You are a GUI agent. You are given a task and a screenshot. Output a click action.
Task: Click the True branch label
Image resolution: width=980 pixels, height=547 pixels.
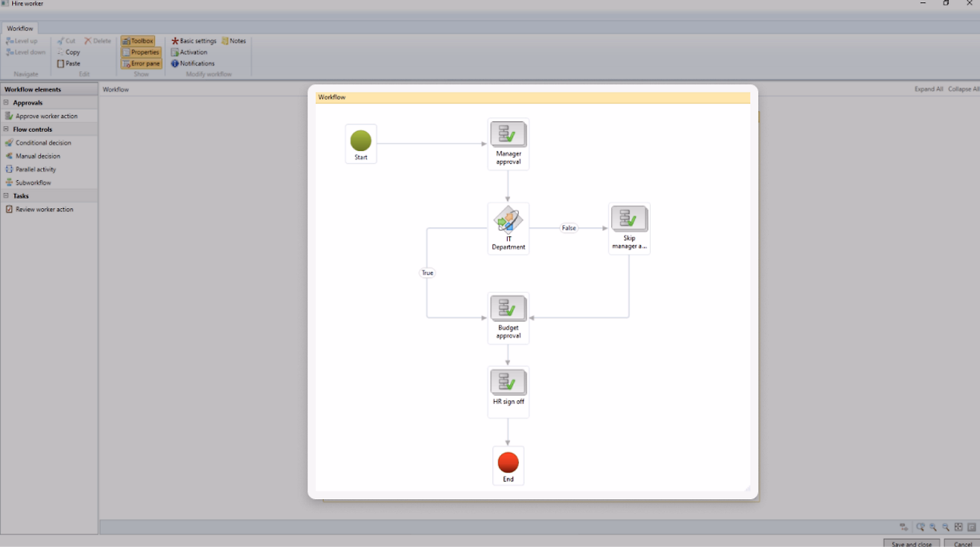pos(427,273)
